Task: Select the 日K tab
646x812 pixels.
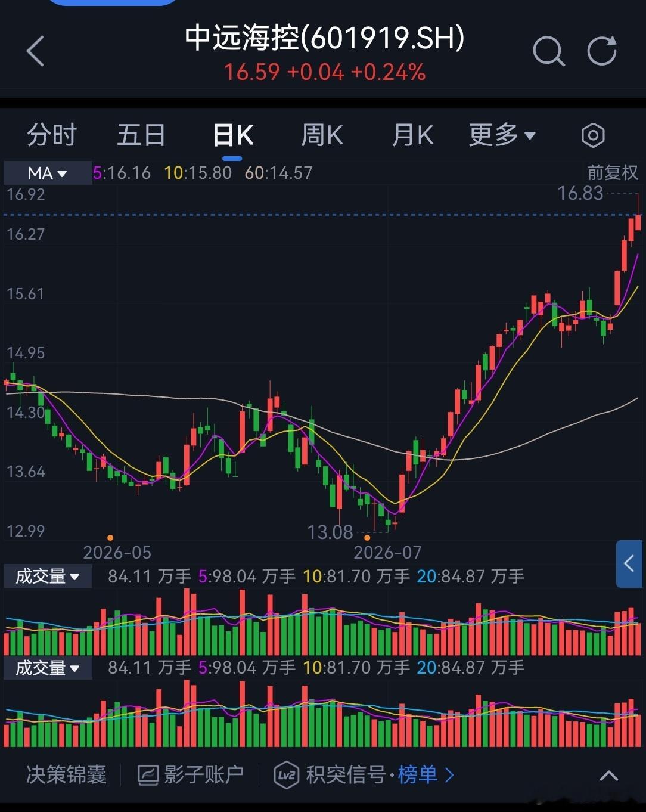Action: point(233,135)
